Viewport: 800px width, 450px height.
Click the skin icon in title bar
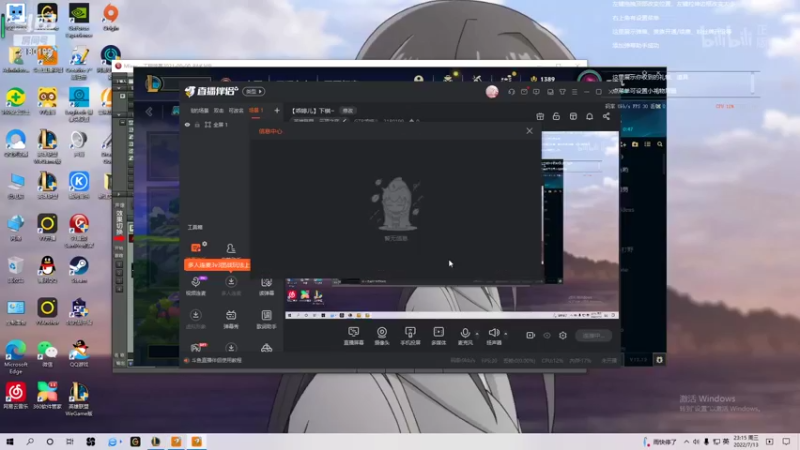[x=562, y=92]
